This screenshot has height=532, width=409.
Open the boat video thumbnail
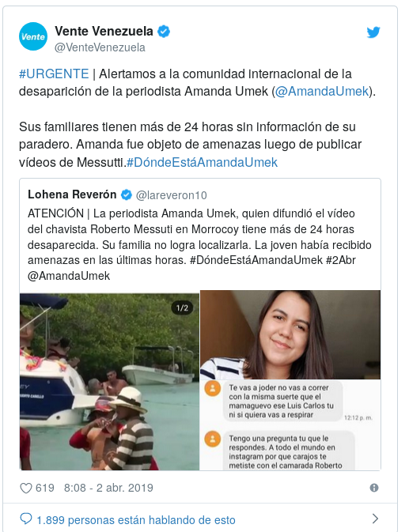point(109,382)
